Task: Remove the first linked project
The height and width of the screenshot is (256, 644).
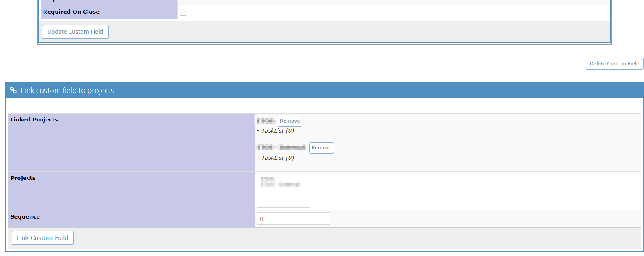Action: (x=290, y=121)
